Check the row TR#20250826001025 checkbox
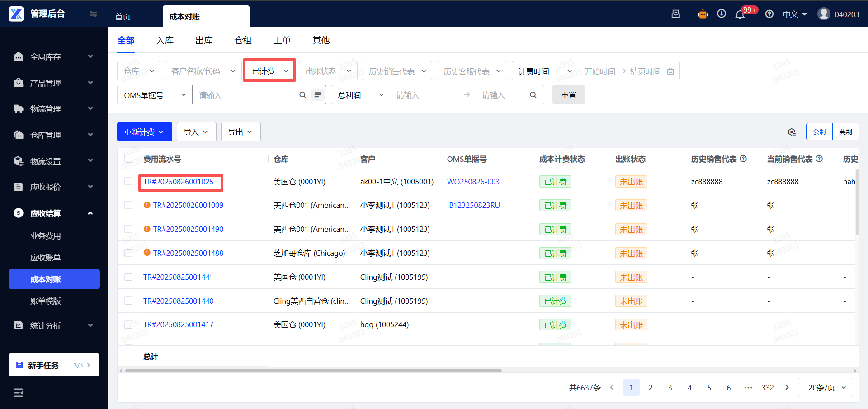This screenshot has width=868, height=409. (x=128, y=182)
